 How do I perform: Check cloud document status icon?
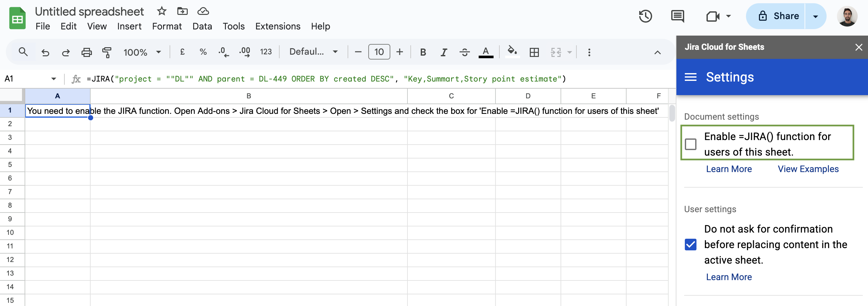203,11
